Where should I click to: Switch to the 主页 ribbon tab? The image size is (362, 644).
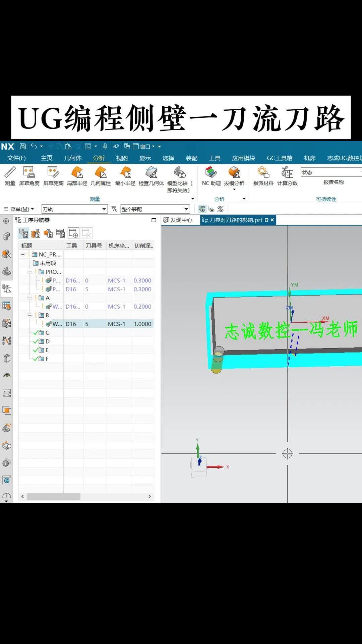pos(47,158)
